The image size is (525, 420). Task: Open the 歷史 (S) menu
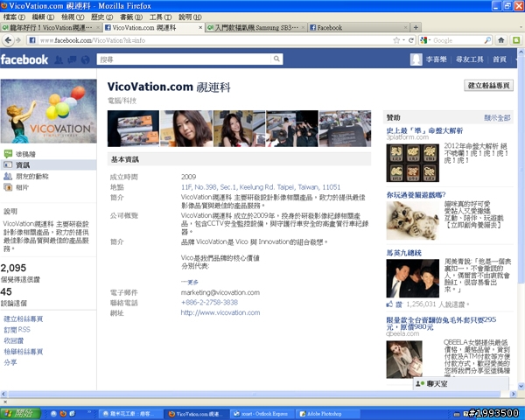[x=101, y=17]
